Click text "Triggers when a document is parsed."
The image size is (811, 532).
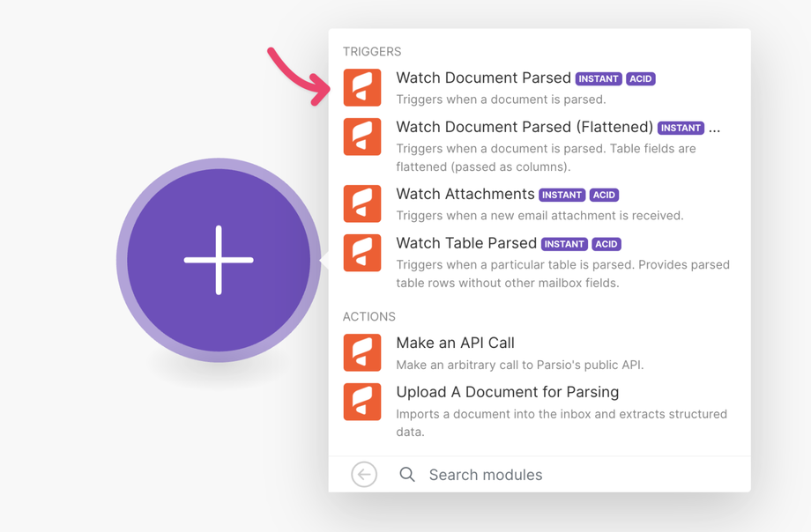pyautogui.click(x=501, y=100)
